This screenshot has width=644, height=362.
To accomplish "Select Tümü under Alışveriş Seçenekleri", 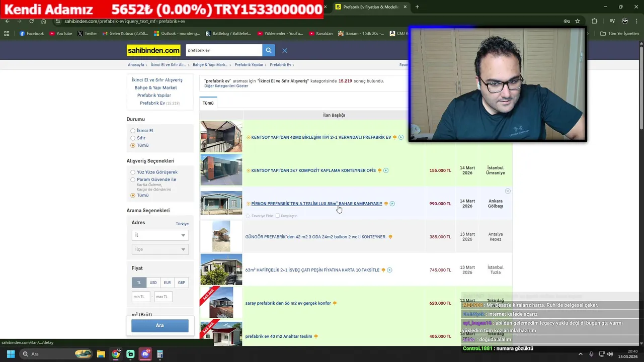I will pyautogui.click(x=133, y=195).
